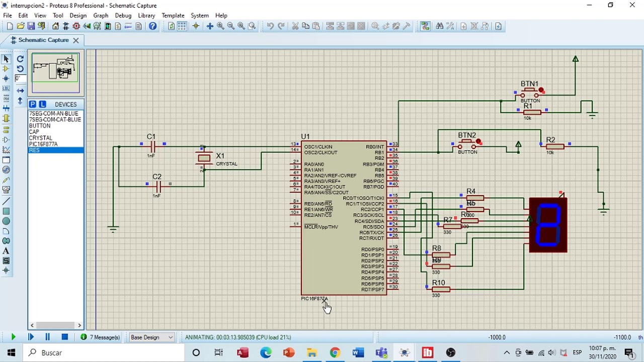Open the Base Design variant dropdown

click(151, 337)
